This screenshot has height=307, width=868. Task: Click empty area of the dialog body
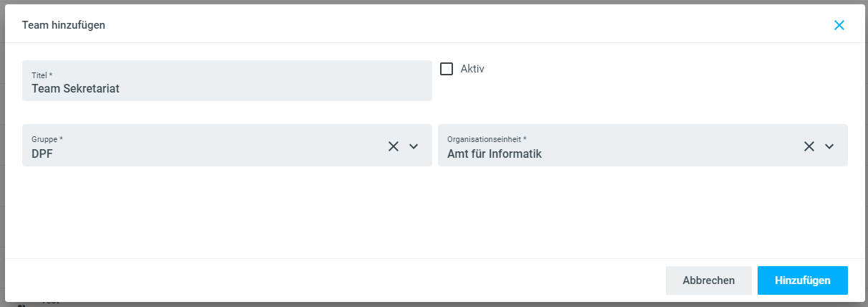click(430, 212)
